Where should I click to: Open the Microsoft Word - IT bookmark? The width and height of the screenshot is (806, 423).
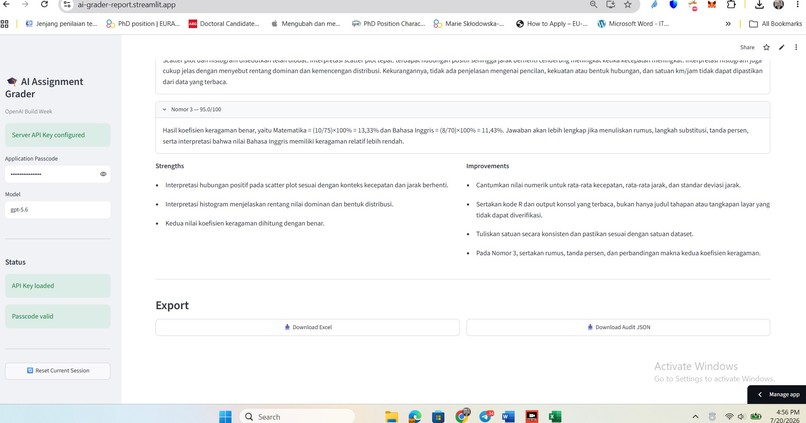coord(633,24)
